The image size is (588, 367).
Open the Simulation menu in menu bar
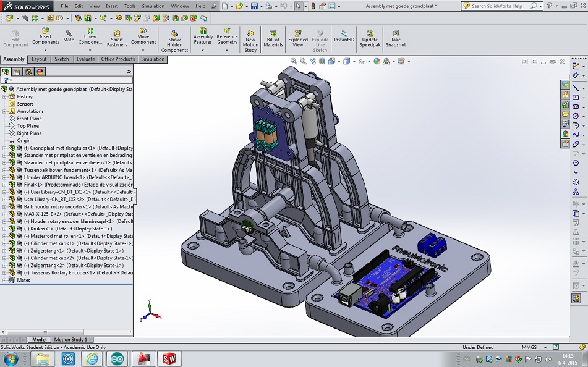pos(153,6)
